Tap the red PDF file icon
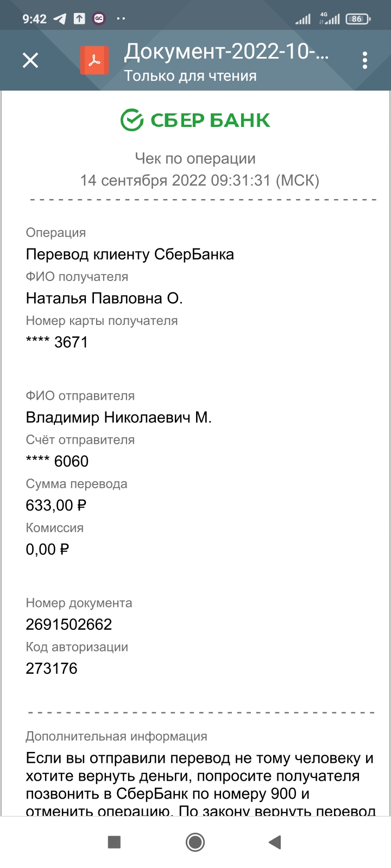The width and height of the screenshot is (391, 868). pyautogui.click(x=94, y=60)
